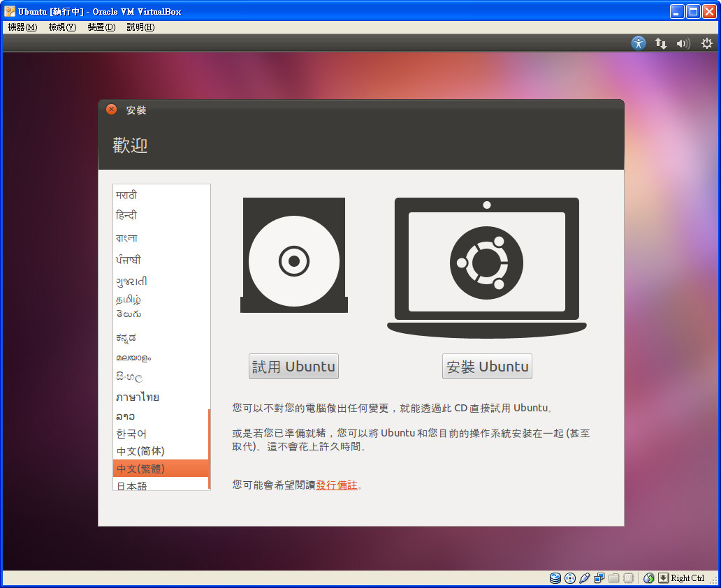Open the accessibility menu in Ubuntu panel

click(638, 43)
